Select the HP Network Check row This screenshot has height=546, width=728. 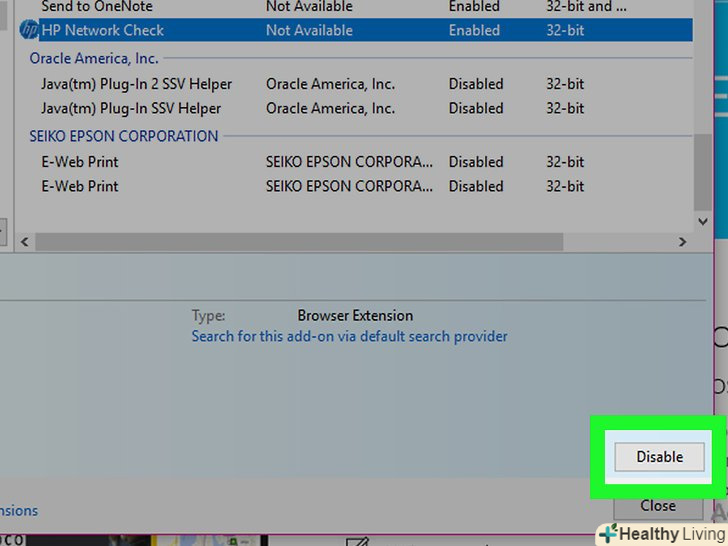pos(366,30)
